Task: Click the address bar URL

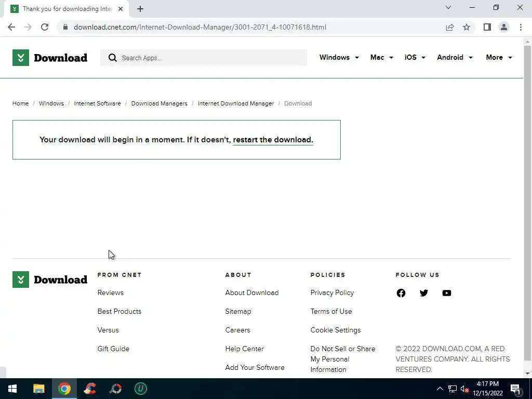Action: click(200, 27)
